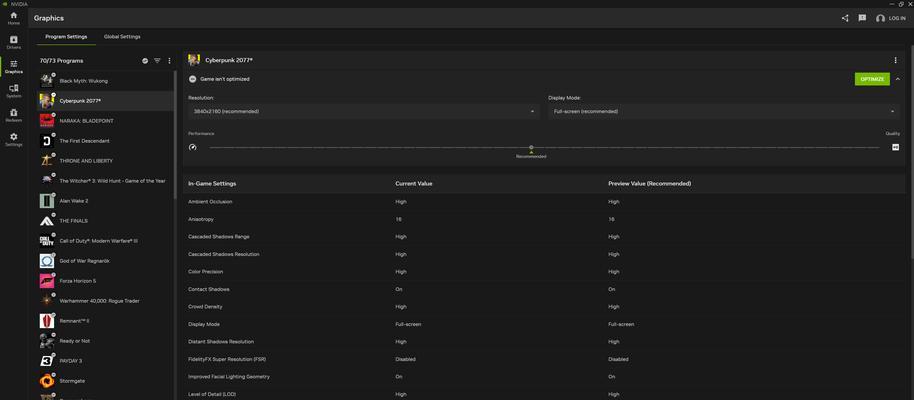
Task: Click the Color Precision setting
Action: tap(206, 272)
